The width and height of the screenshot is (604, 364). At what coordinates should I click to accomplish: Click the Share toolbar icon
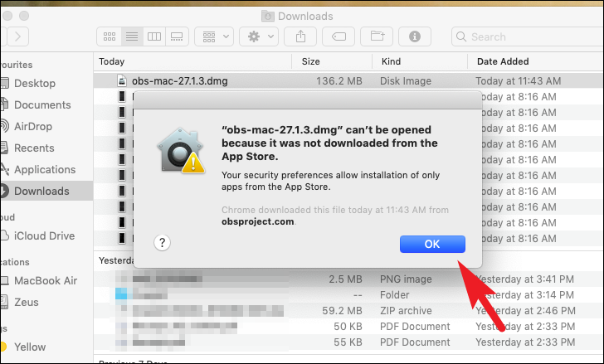(x=300, y=36)
